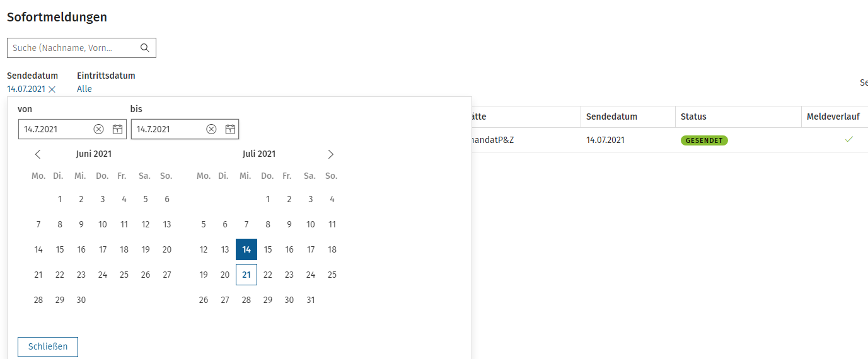Go to previous month with left chevron

38,154
